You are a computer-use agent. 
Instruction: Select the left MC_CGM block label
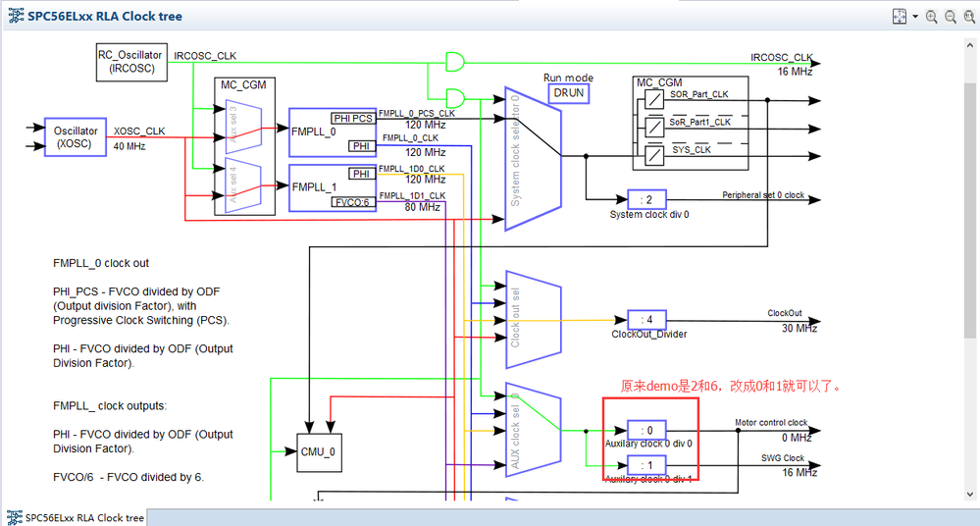[x=243, y=84]
